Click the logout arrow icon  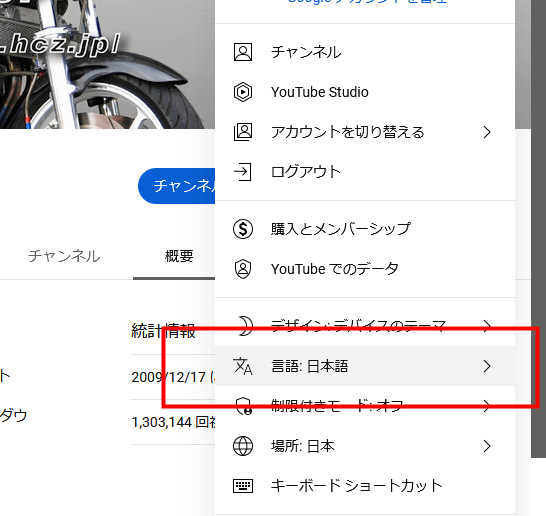point(243,172)
